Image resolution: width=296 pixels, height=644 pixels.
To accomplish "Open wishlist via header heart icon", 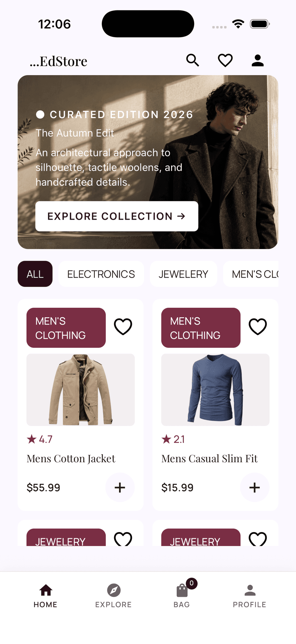I will tap(225, 60).
